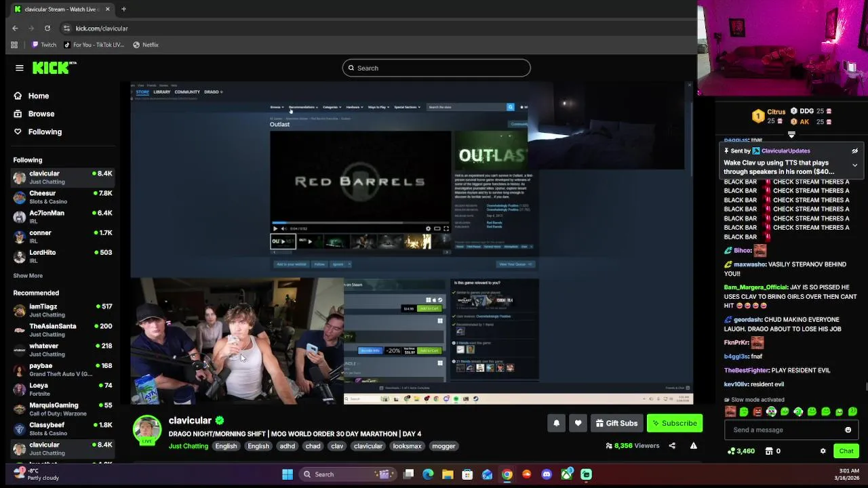Share the stream via share icon
The image size is (868, 488).
pos(672,445)
